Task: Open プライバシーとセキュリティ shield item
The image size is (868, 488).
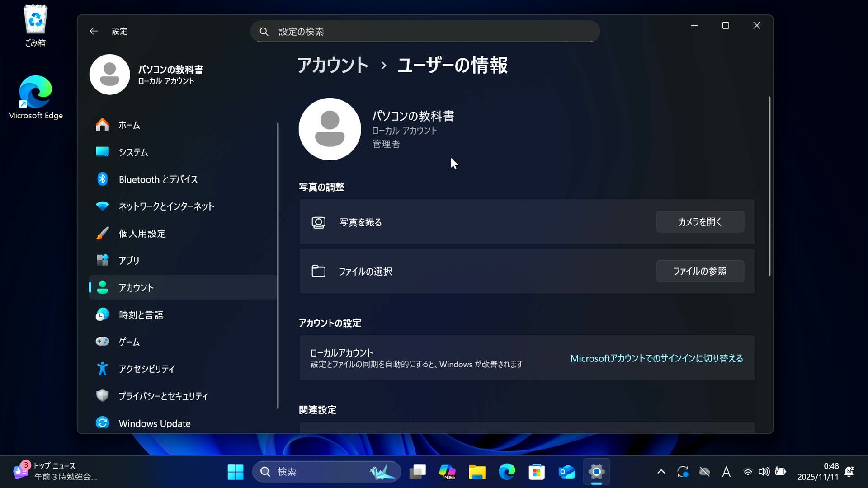Action: (163, 396)
